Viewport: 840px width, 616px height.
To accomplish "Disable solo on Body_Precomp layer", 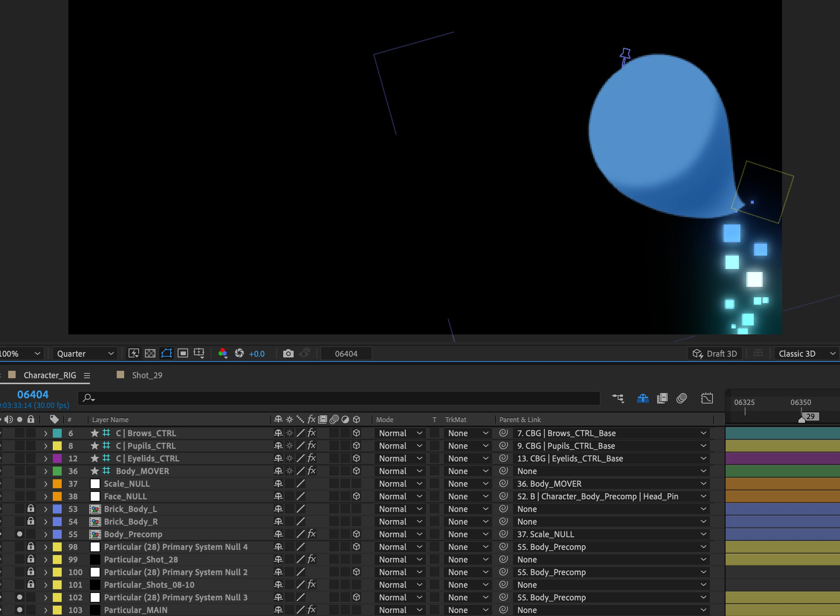I will click(19, 534).
